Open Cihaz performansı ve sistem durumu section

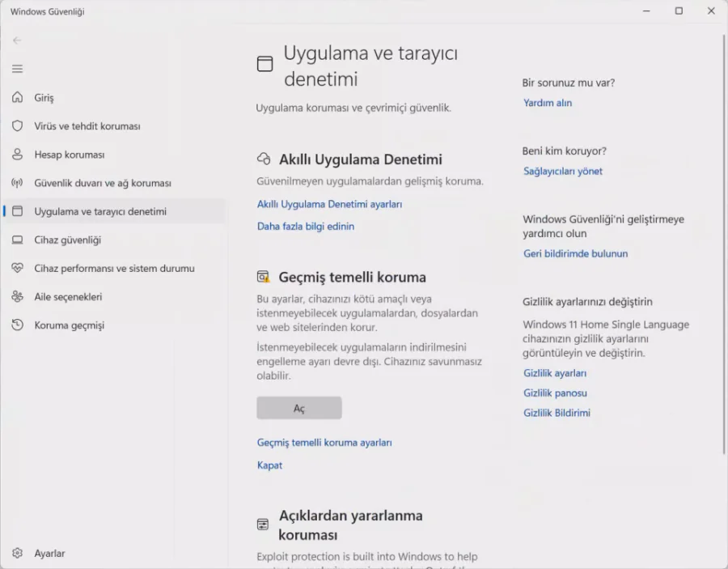(x=18, y=268)
